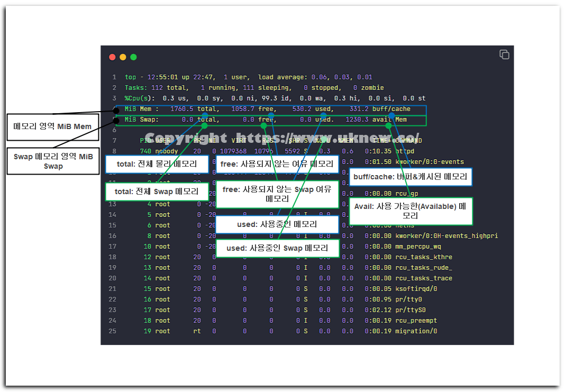Screen dimensions: 566x392
Task: Click the yellow dot in the terminal header
Action: tap(123, 57)
